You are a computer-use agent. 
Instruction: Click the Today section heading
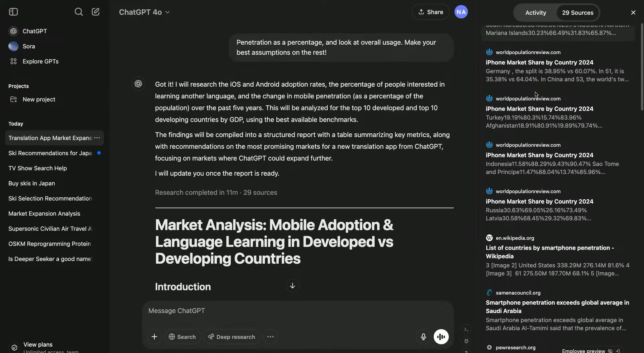(x=16, y=124)
